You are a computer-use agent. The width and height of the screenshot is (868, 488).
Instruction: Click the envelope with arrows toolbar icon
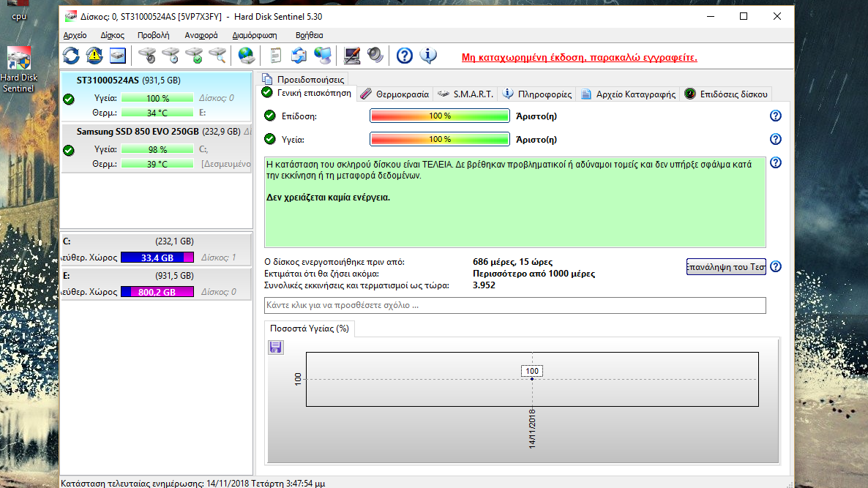pos(299,56)
